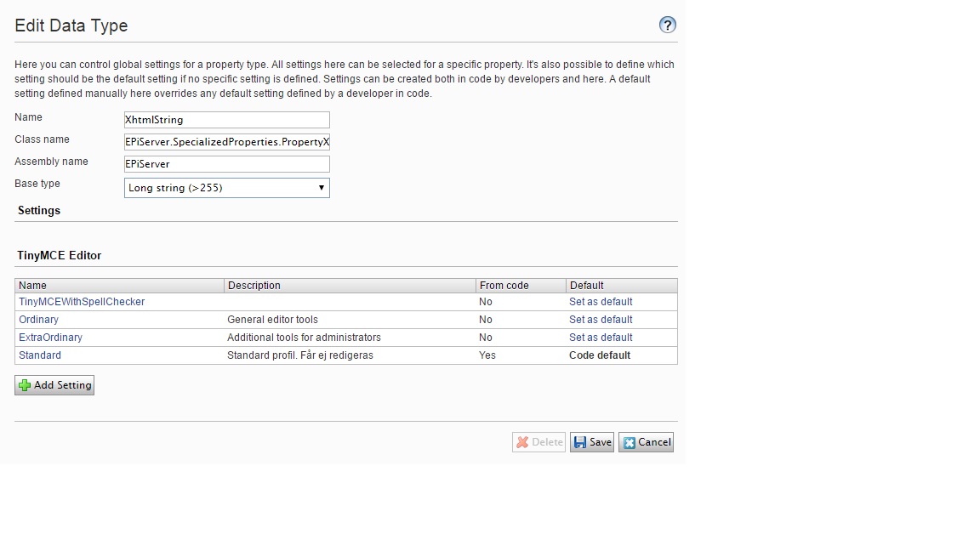The height and width of the screenshot is (551, 980).
Task: Click the floppy disk icon on Save button
Action: pos(580,441)
